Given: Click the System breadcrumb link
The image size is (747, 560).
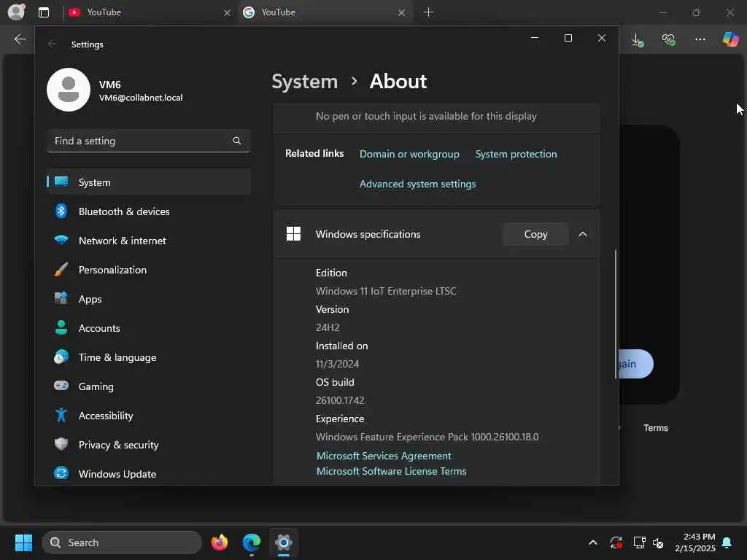Looking at the screenshot, I should [x=304, y=82].
